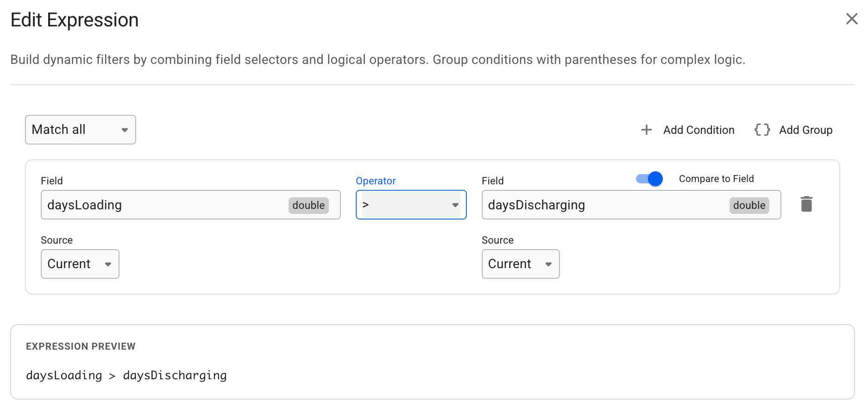
Task: Close the Edit Expression dialog
Action: point(851,19)
